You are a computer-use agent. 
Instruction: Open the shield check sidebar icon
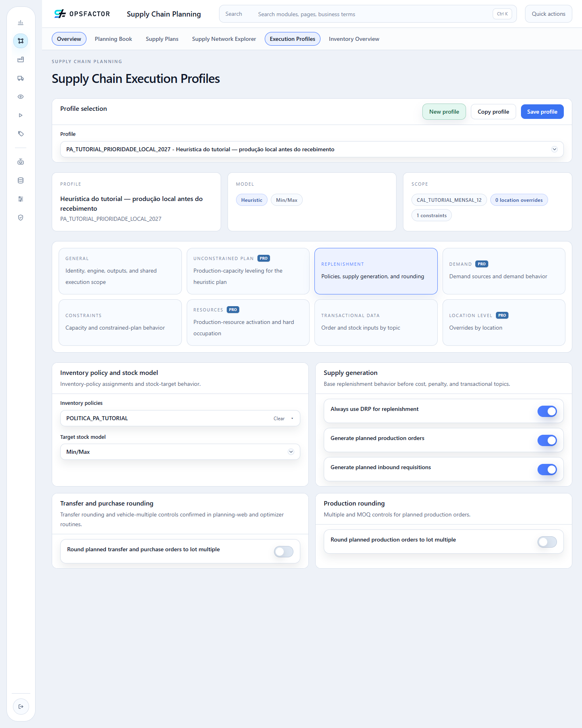click(x=21, y=218)
